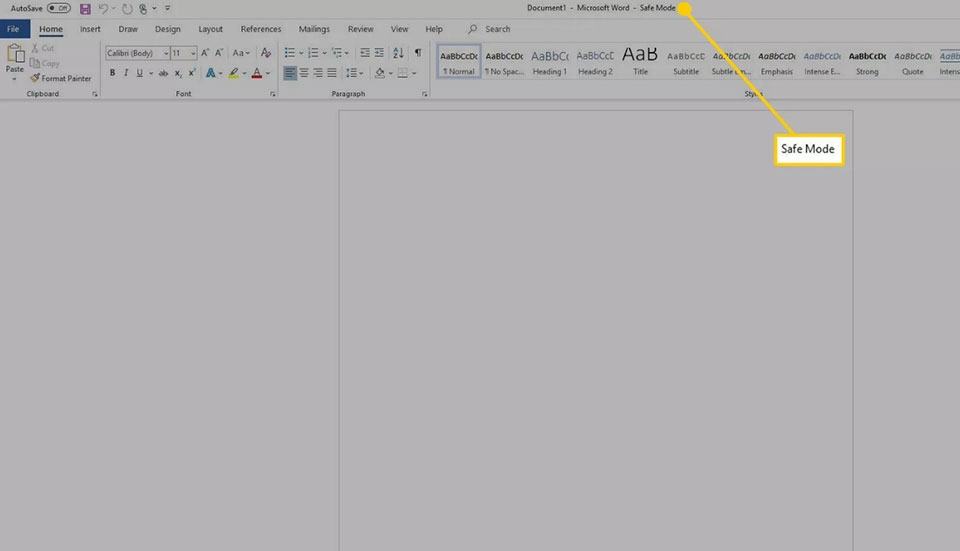Screen dimensions: 960x551
Task: Apply the Subtitle style
Action: (686, 61)
